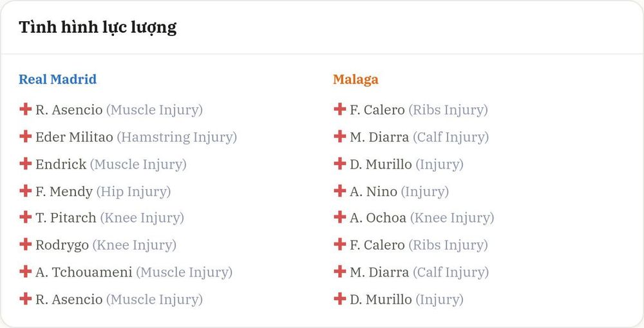Select the red cross icon beside A. Nino
The image size is (644, 328).
[x=339, y=190]
